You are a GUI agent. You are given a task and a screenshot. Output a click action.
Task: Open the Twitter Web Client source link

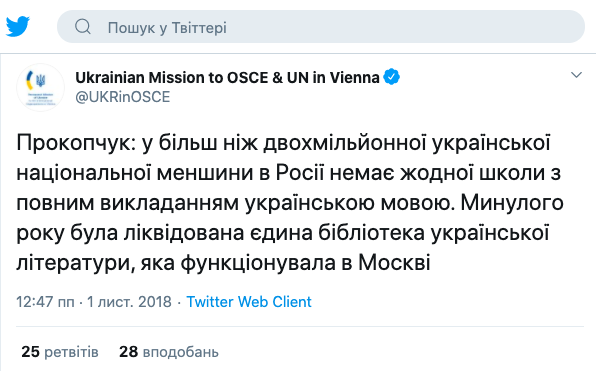pyautogui.click(x=249, y=302)
